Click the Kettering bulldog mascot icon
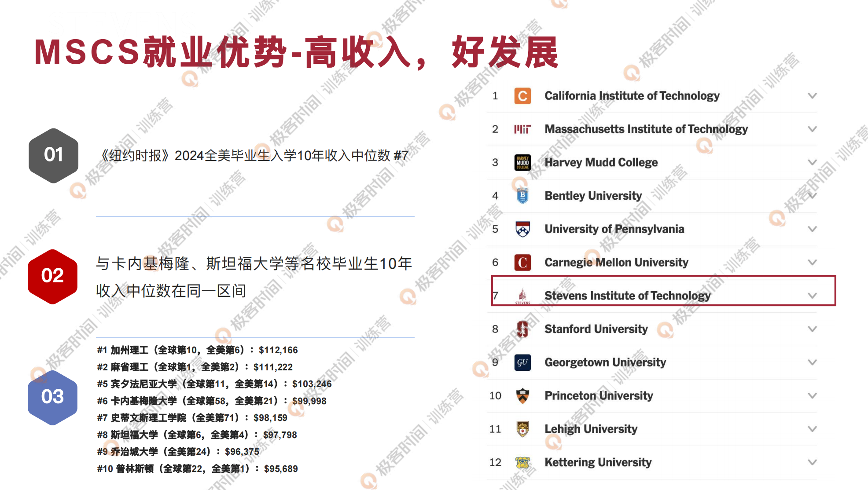868x490 pixels. [522, 462]
